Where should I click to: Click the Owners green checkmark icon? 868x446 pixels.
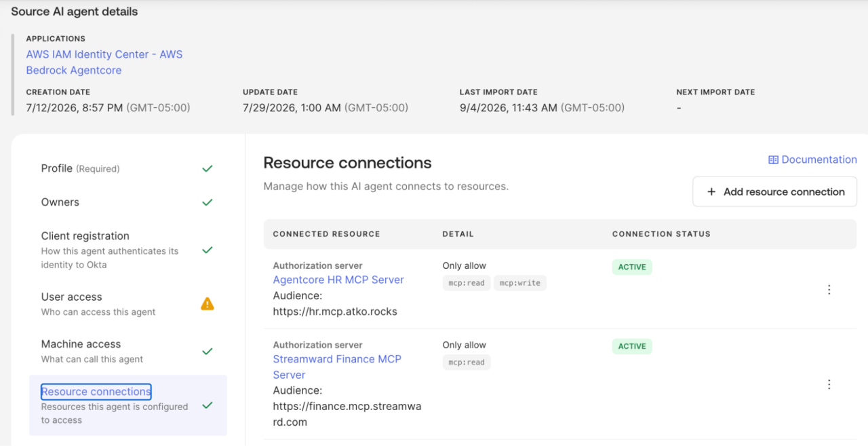(x=208, y=202)
